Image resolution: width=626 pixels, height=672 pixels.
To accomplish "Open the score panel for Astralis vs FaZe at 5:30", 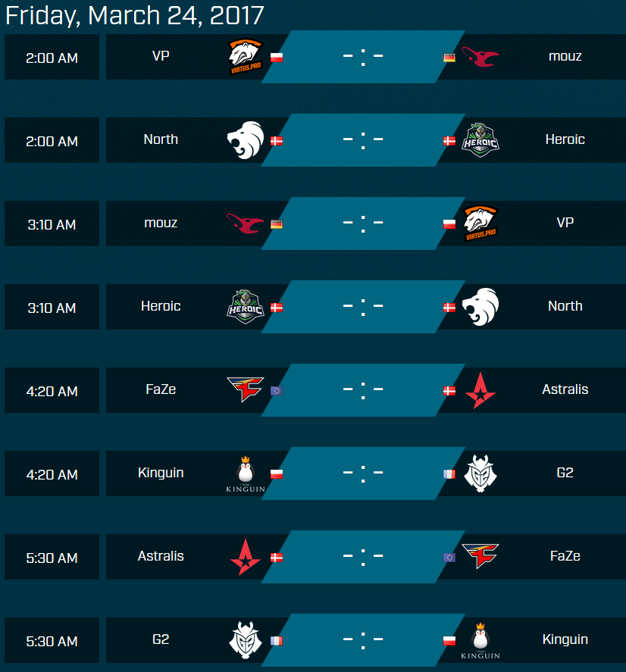I will [x=363, y=557].
